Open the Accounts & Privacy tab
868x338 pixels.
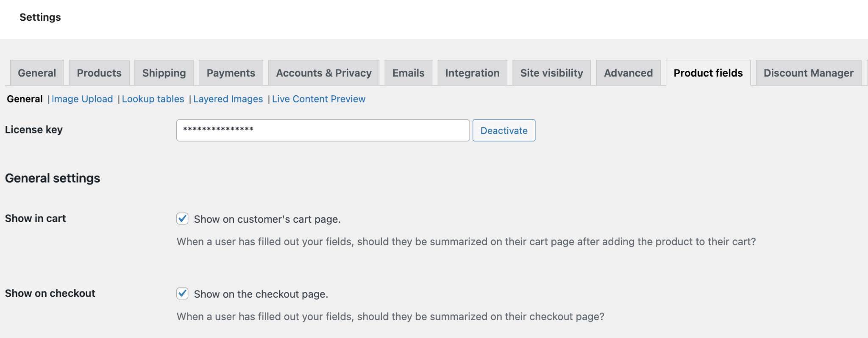(x=323, y=72)
